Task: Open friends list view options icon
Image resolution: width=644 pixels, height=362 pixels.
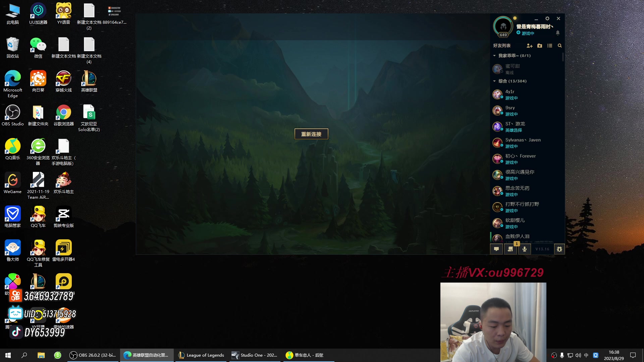Action: [549, 46]
